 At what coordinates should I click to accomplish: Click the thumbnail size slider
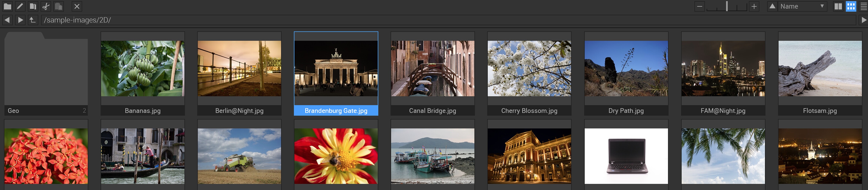[x=727, y=6]
